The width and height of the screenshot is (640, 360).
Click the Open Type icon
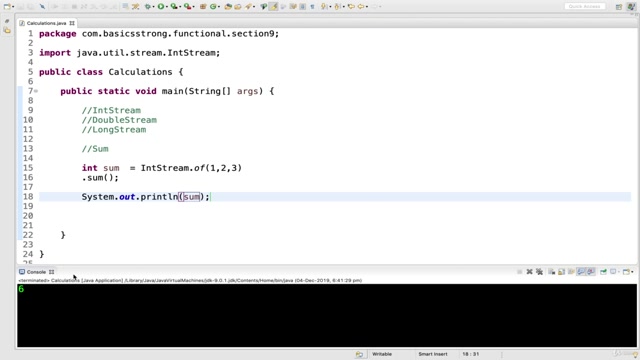(x=228, y=7)
